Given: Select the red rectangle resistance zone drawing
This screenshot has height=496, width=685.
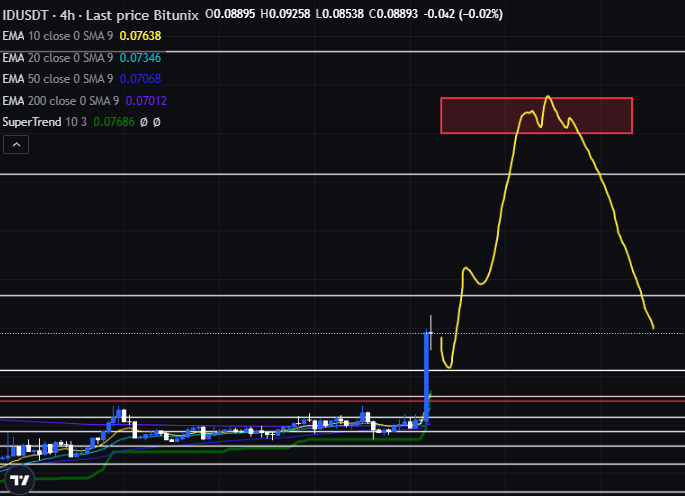Looking at the screenshot, I should (536, 115).
